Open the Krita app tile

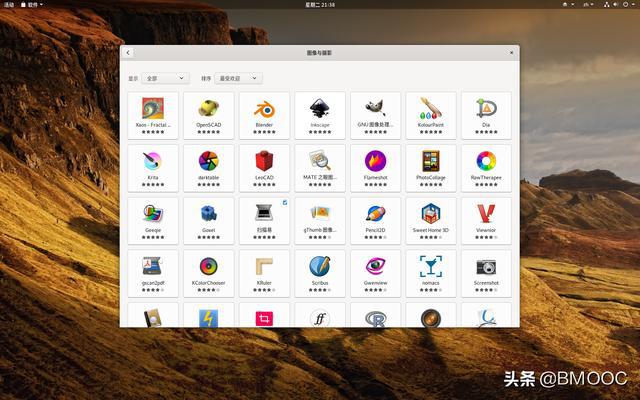click(x=153, y=168)
